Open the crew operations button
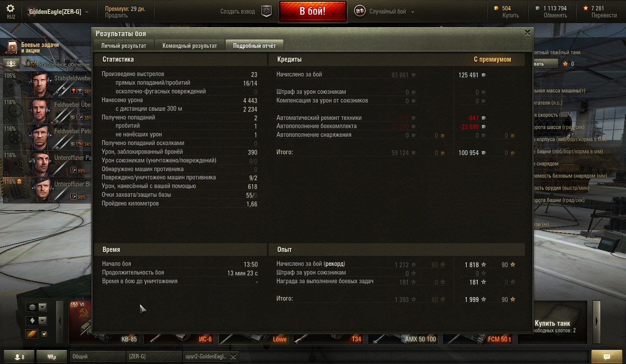The image size is (626, 364). [12, 64]
